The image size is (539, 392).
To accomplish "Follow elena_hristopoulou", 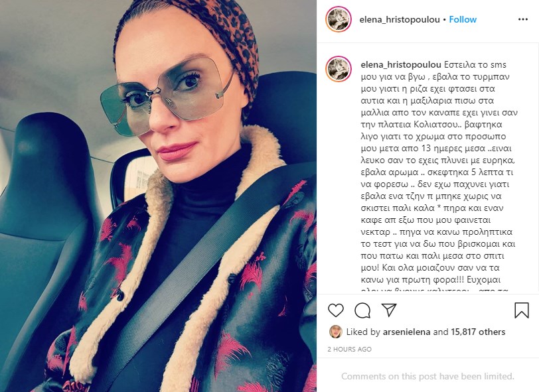I will 463,20.
